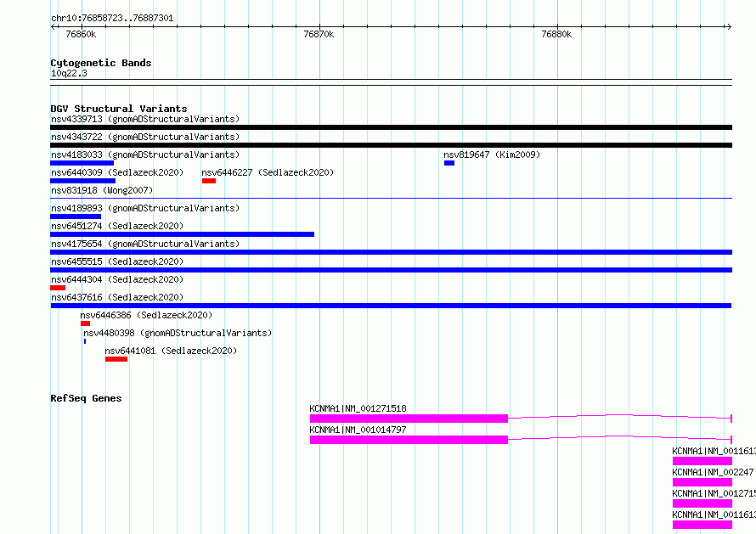Open gene label KCNMA1|NM_001271518
Image resolution: width=756 pixels, height=534 pixels.
358,408
